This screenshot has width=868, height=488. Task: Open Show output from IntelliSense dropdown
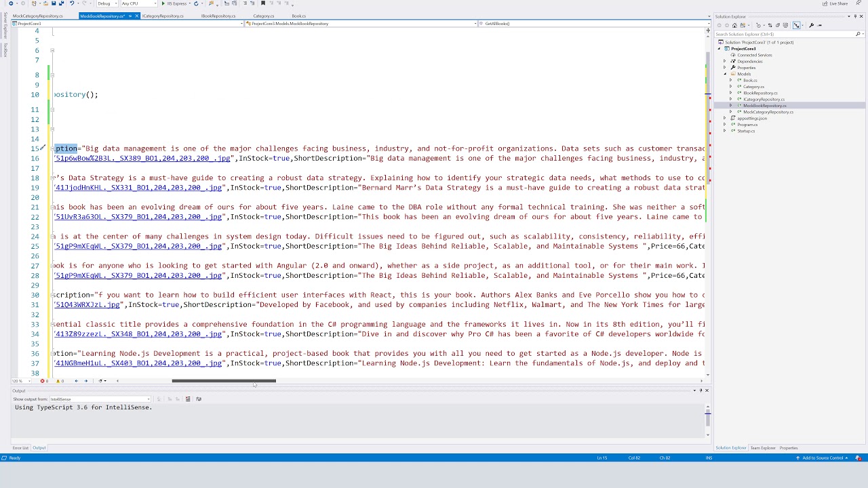click(x=100, y=399)
